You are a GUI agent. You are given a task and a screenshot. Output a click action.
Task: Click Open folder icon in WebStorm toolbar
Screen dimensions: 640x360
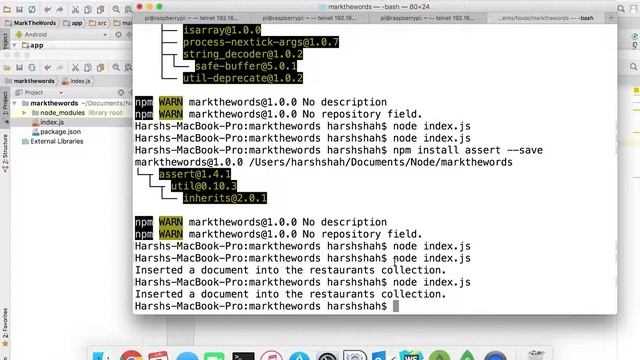7,67
